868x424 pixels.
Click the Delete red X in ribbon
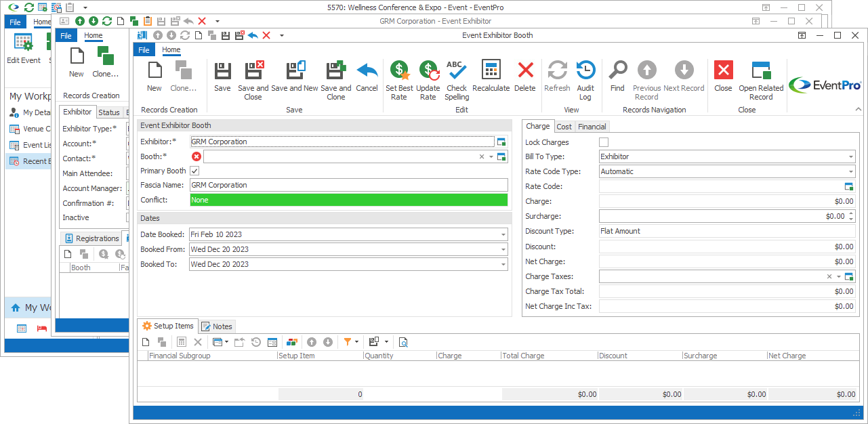tap(525, 70)
